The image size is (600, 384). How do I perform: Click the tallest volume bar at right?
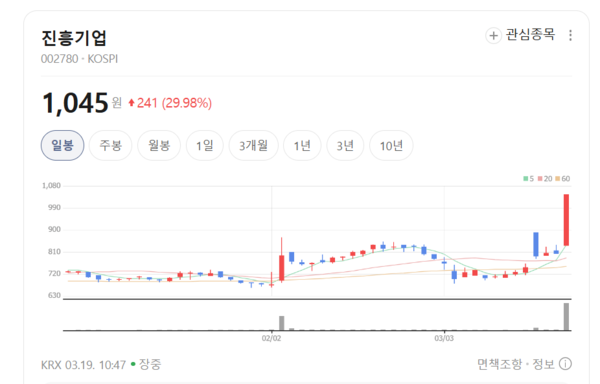[566, 317]
